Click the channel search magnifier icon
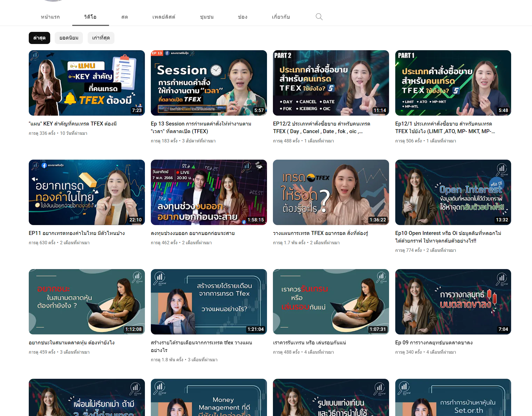The width and height of the screenshot is (532, 416). 319,17
